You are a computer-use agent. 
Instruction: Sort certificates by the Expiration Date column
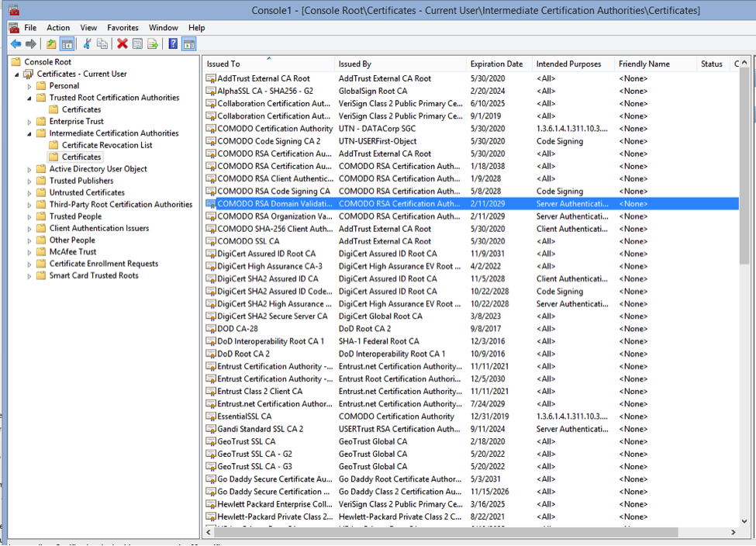pyautogui.click(x=496, y=64)
